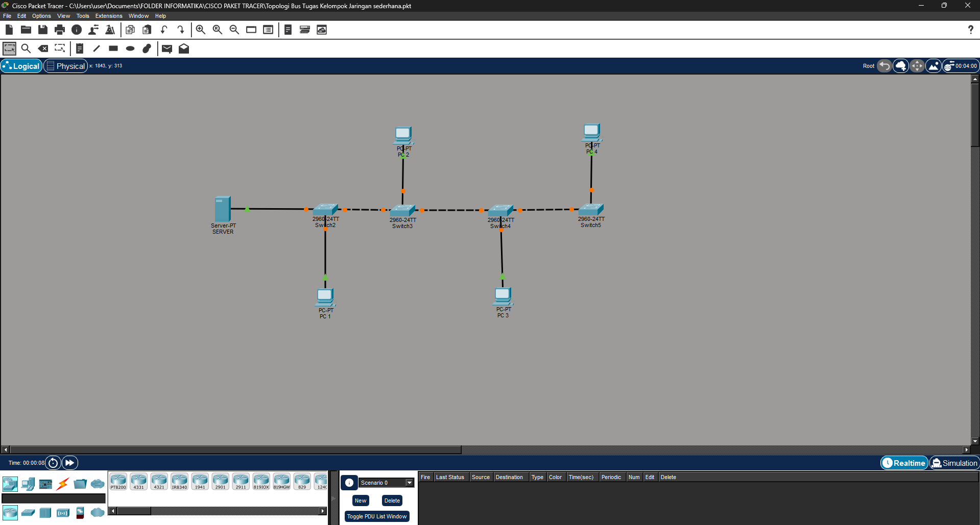Click the Delete tool icon
The width and height of the screenshot is (980, 525).
coord(43,48)
